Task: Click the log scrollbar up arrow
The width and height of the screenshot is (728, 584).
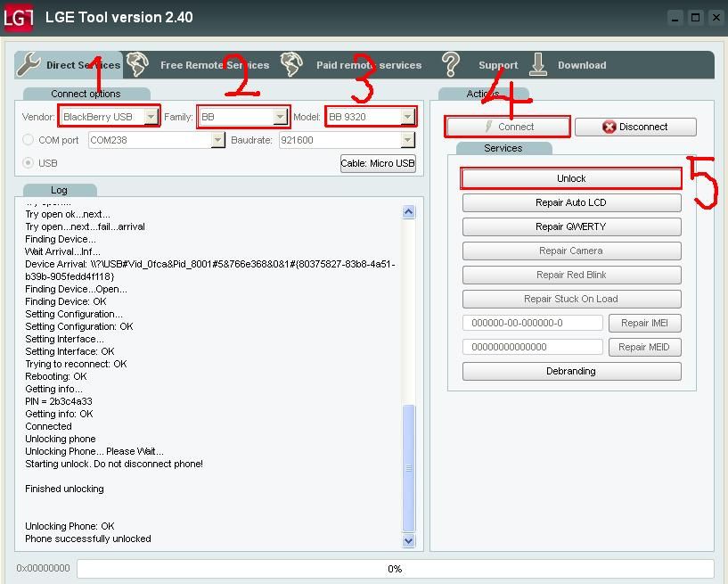Action: [409, 212]
